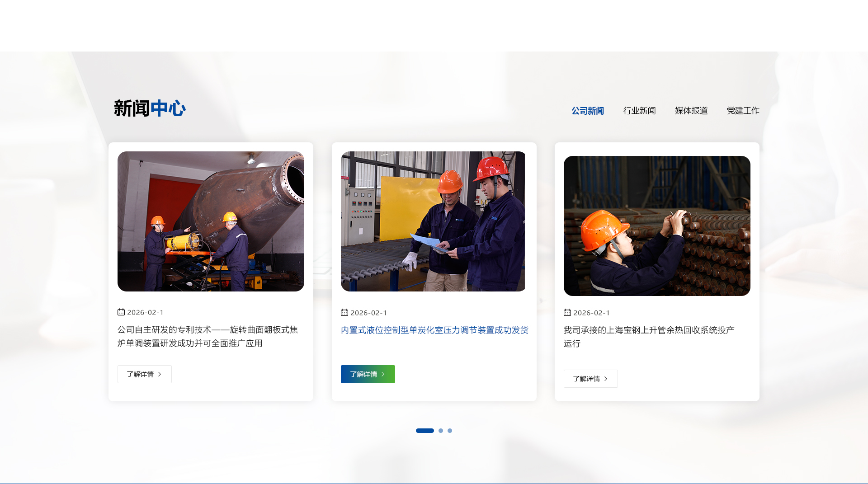Viewport: 868px width, 484px height.
Task: Click 了解详情 on the 上海宝钢 card
Action: click(x=590, y=379)
